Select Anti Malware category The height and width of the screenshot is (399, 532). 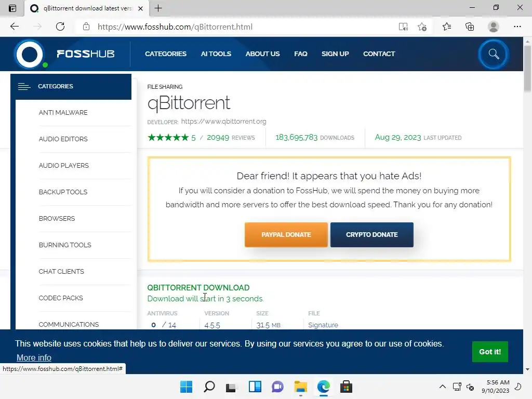click(x=63, y=113)
